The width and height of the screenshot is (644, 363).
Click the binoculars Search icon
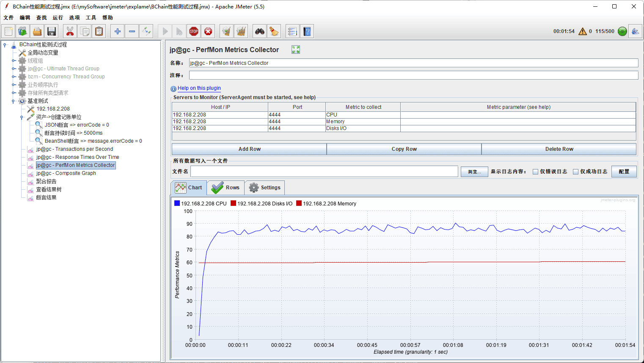259,31
